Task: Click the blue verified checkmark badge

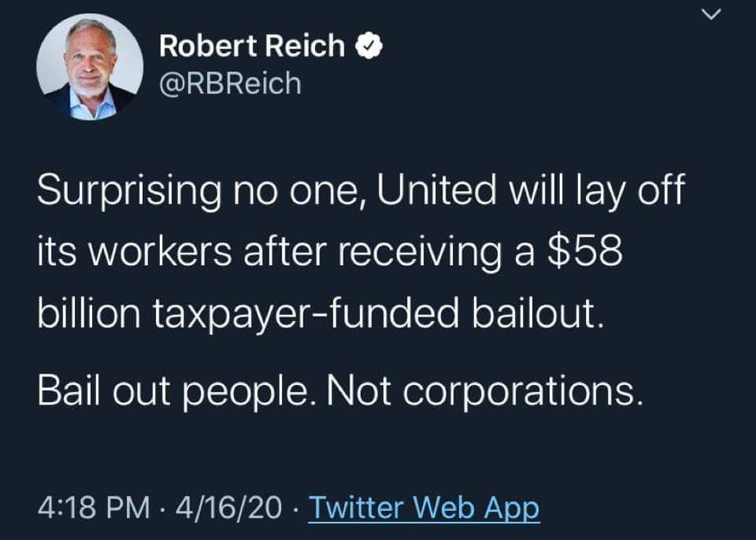Action: click(x=369, y=46)
